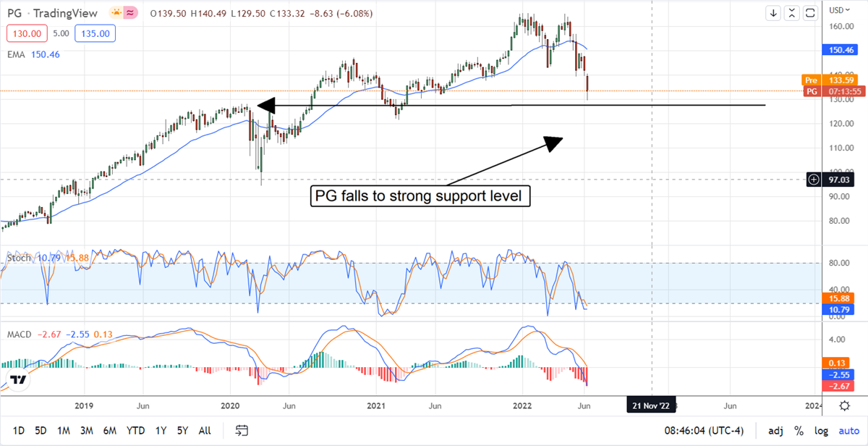Collapse the chart pane with chevrons icon
Screen dimensions: 868x446
point(792,13)
